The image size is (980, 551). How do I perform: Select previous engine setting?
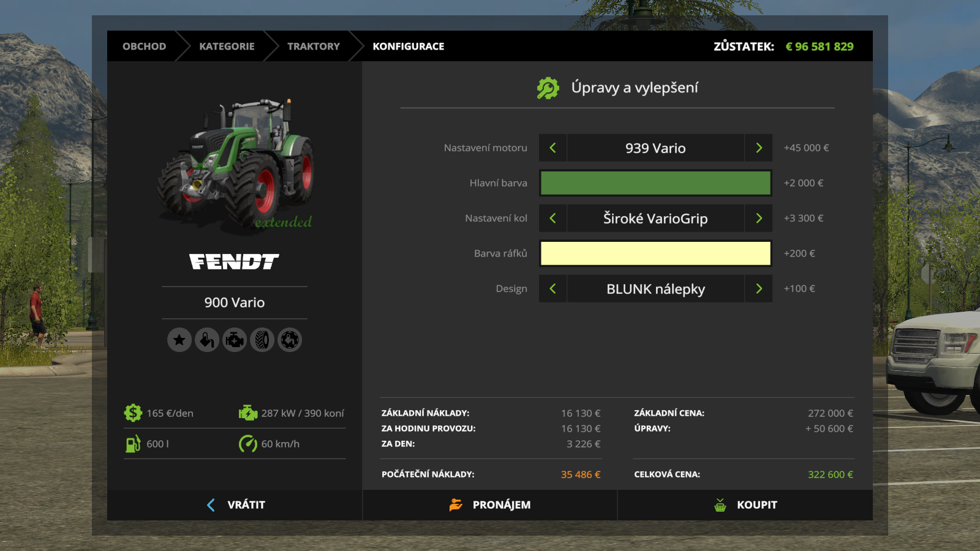click(x=552, y=148)
